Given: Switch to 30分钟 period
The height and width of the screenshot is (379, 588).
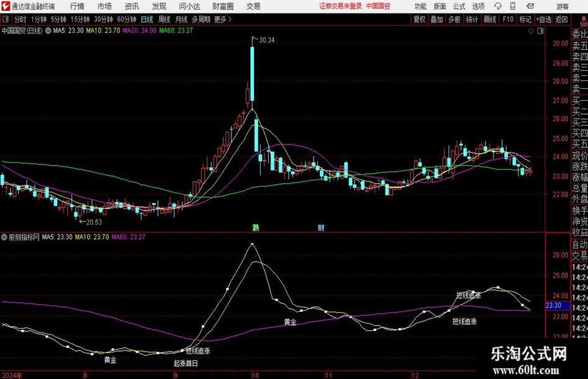Looking at the screenshot, I should (x=103, y=19).
